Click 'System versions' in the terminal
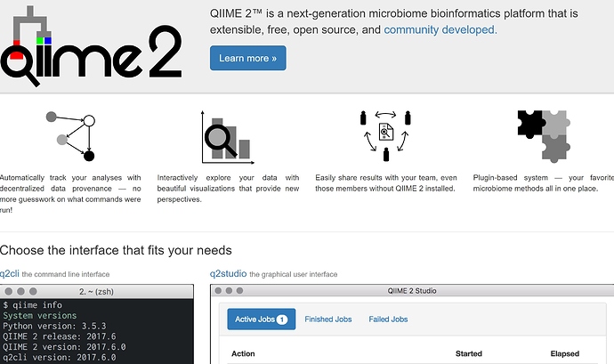This screenshot has height=364, width=614. pos(40,315)
